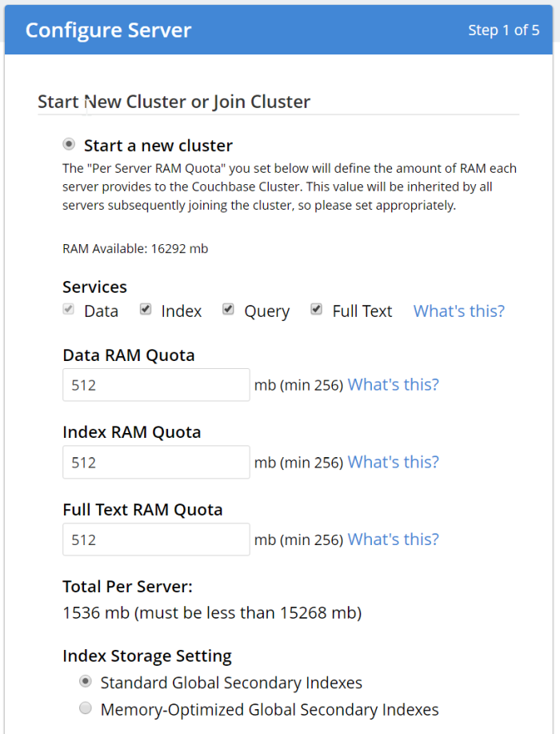This screenshot has width=560, height=734.
Task: Click the "Step 1 of 5" indicator
Action: click(505, 30)
